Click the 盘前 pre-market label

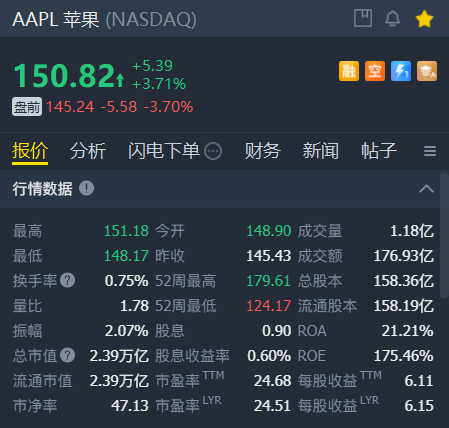pyautogui.click(x=27, y=107)
